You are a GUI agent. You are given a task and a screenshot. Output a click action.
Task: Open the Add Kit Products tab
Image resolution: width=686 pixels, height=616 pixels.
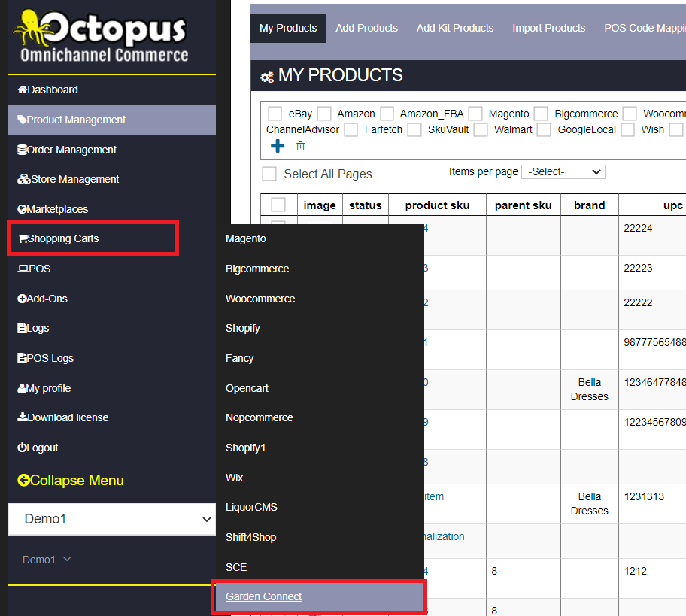click(455, 28)
